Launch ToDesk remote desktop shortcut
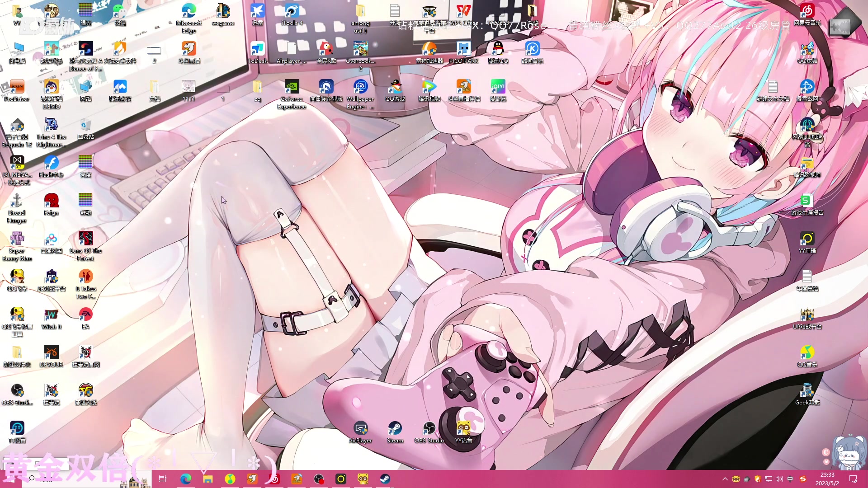The height and width of the screenshot is (488, 868). click(x=258, y=52)
